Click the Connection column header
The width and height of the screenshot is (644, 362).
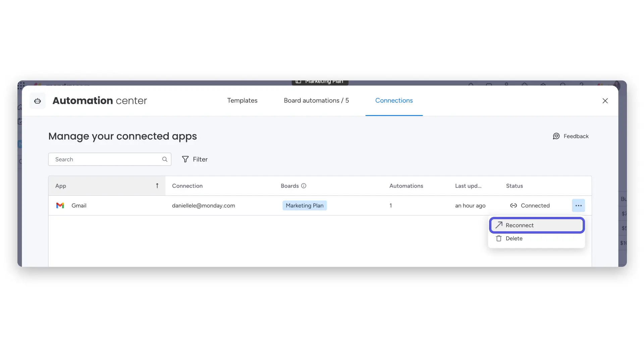pos(187,186)
